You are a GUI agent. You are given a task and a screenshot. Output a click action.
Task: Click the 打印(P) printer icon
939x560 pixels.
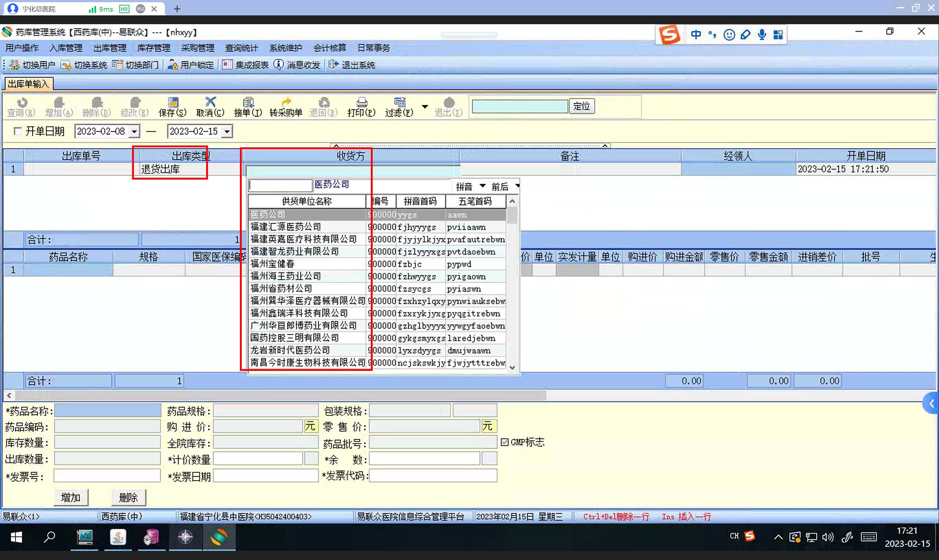click(361, 103)
